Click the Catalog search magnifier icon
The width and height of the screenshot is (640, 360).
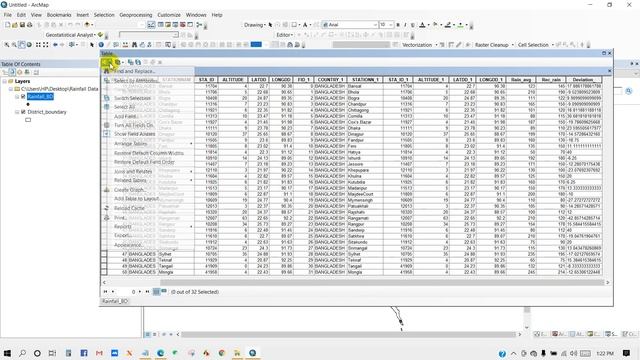point(629,91)
